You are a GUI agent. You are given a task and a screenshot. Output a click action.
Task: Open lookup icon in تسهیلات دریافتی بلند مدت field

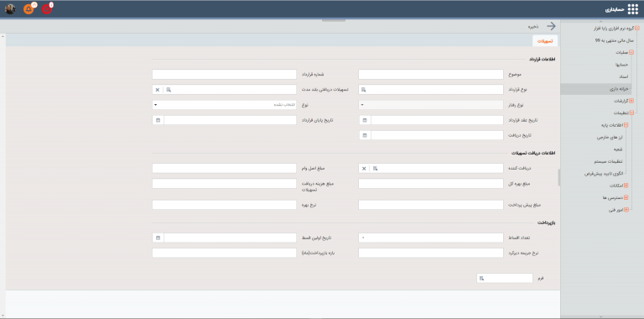(x=169, y=90)
